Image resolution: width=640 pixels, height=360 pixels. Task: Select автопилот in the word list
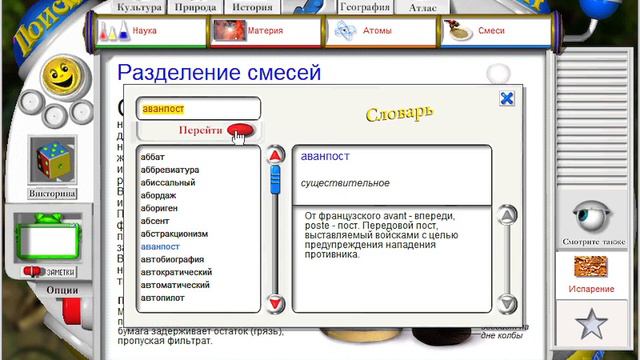click(x=162, y=298)
